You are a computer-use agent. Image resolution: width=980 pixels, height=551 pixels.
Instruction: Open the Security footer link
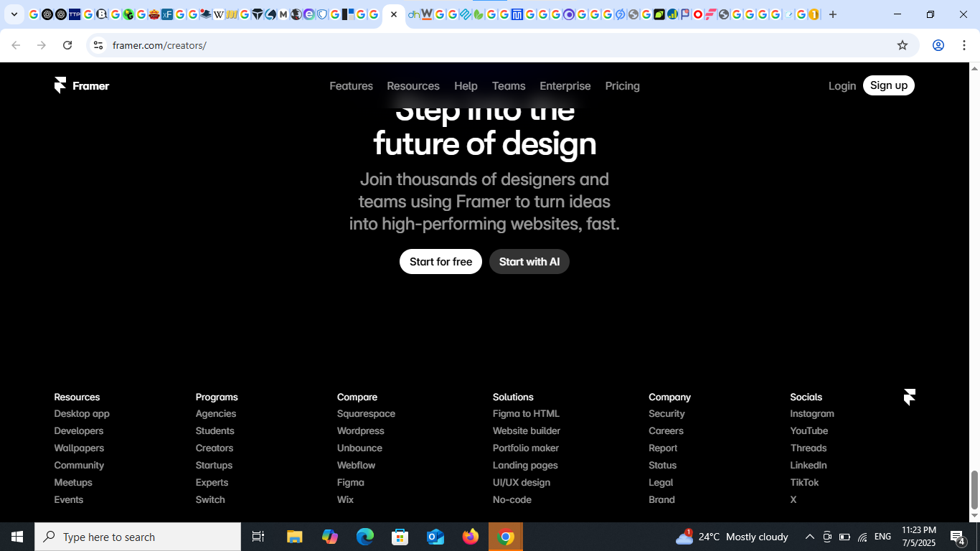pos(666,414)
